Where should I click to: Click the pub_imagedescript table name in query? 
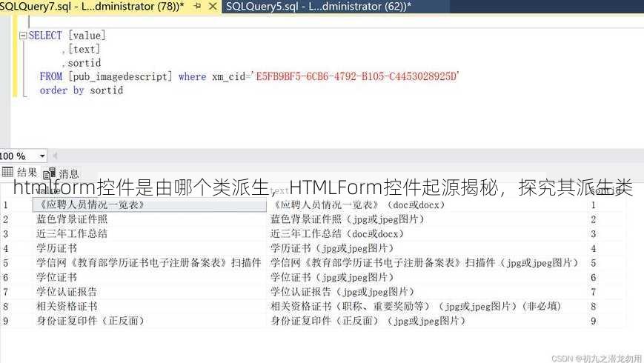[120, 77]
